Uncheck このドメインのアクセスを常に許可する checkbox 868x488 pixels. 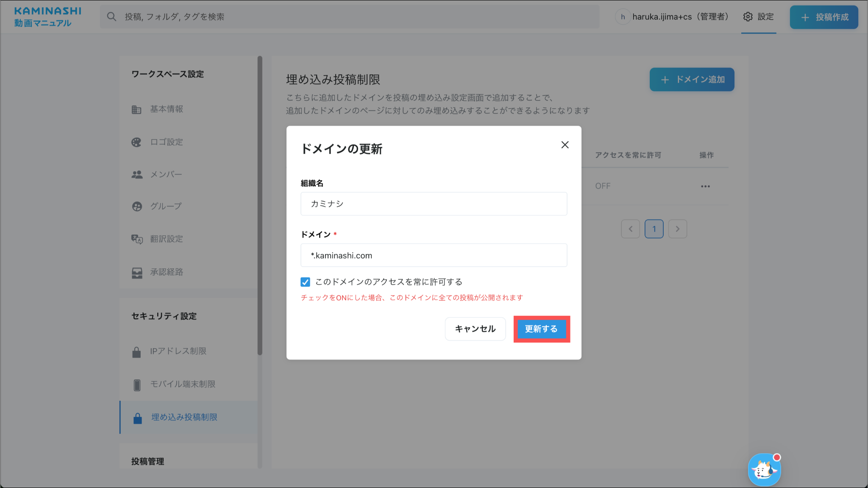[x=305, y=282]
